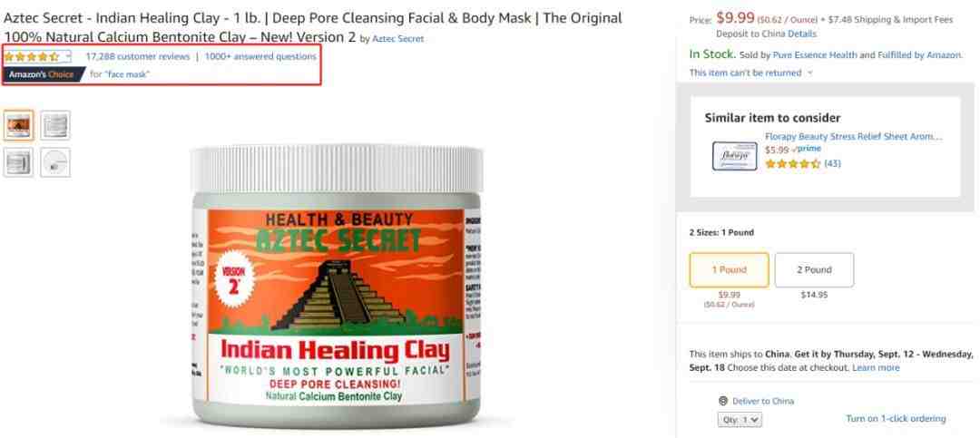Image resolution: width=980 pixels, height=438 pixels.
Task: Choose the 1 Pound size option
Action: point(729,270)
